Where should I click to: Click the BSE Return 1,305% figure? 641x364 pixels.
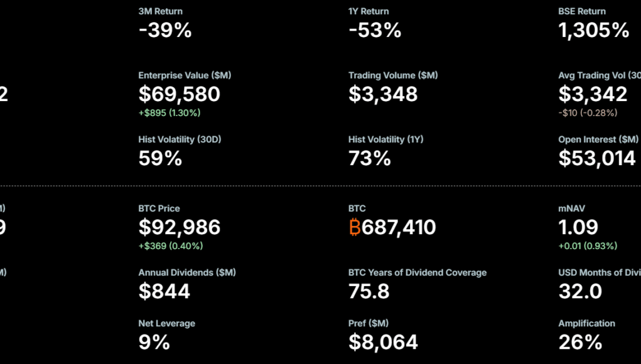tap(594, 30)
